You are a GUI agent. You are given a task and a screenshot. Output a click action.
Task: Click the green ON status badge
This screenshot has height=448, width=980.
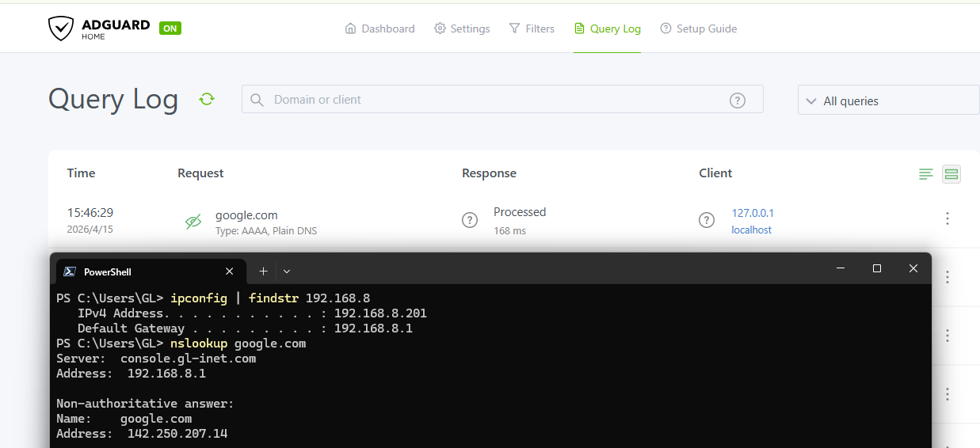170,28
